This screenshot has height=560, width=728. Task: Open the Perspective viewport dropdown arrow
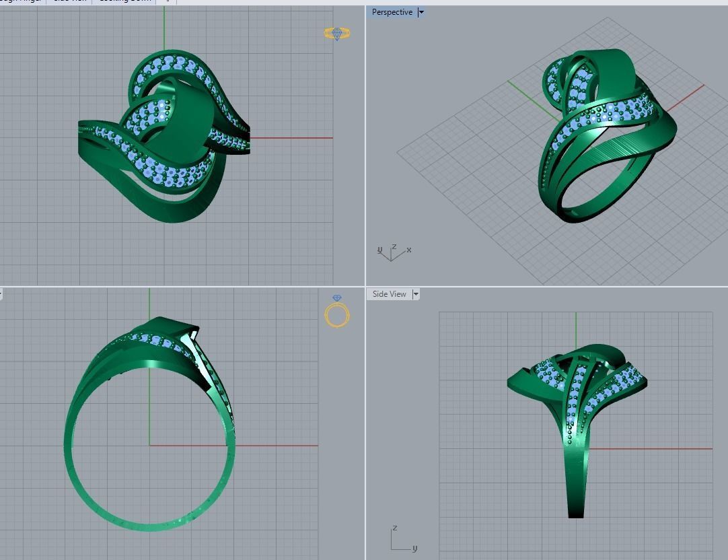[421, 13]
